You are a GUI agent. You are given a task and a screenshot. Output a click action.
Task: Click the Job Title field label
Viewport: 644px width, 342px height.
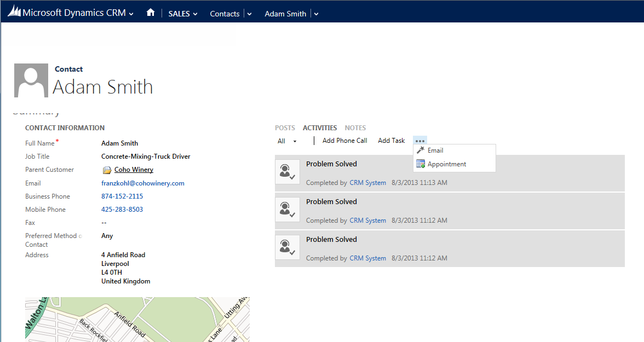(37, 156)
